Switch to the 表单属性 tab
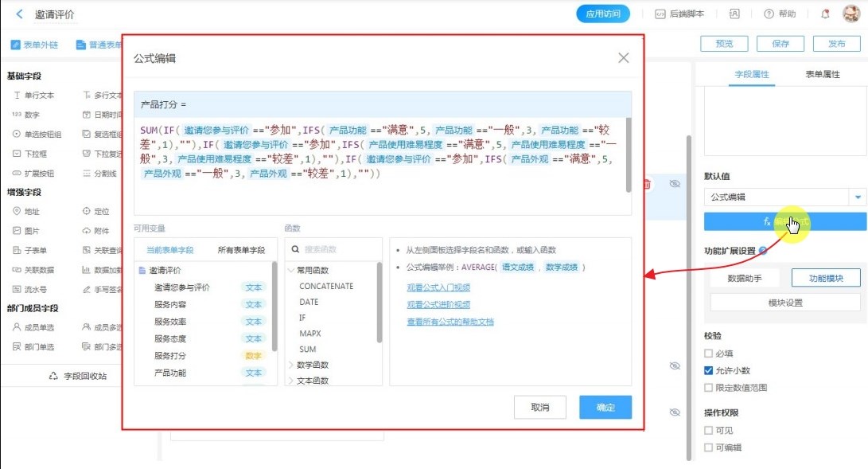 click(823, 74)
